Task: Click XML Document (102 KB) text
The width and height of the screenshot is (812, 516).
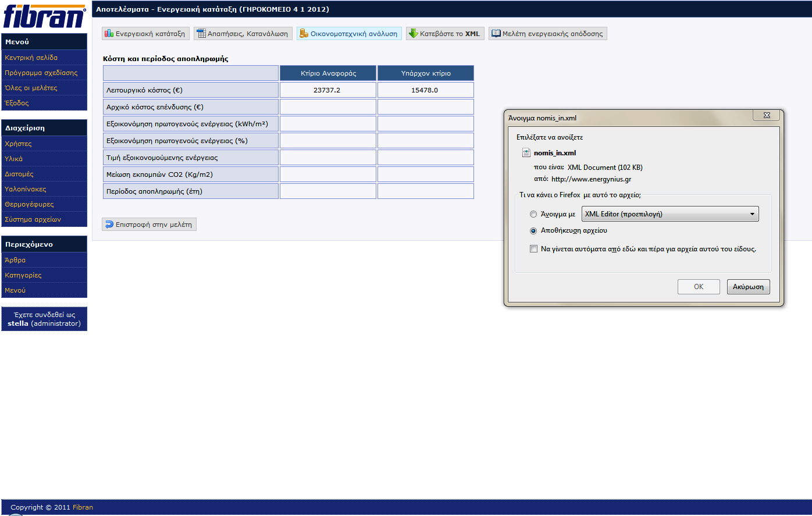Action: tap(605, 168)
